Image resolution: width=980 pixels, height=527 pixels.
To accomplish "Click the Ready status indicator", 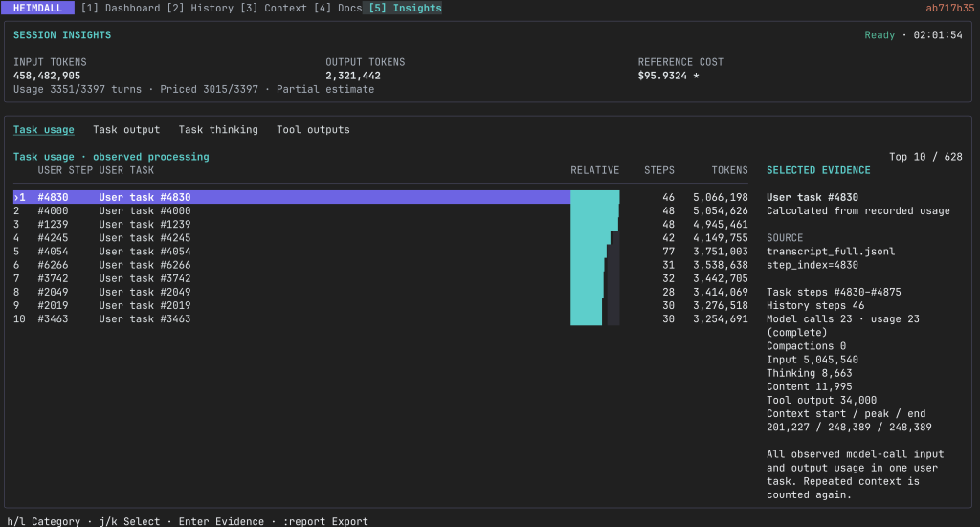I will (880, 35).
